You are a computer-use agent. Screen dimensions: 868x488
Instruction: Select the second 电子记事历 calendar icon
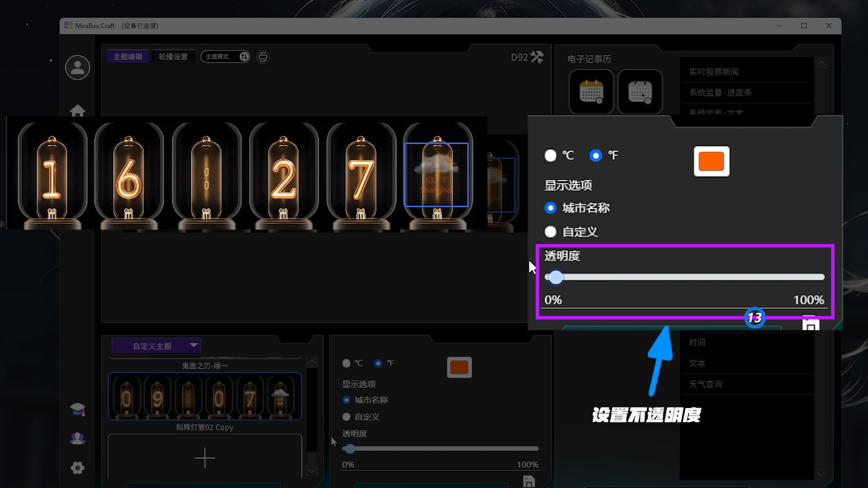640,92
